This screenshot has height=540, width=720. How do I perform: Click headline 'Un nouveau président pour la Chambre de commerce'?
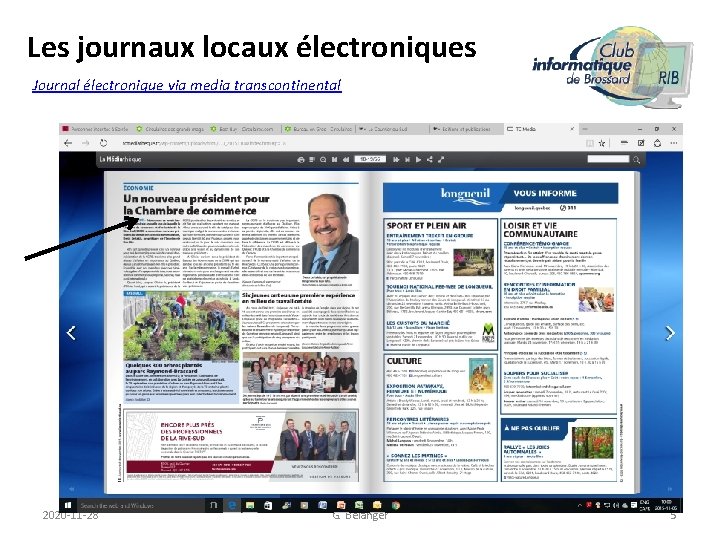(196, 205)
